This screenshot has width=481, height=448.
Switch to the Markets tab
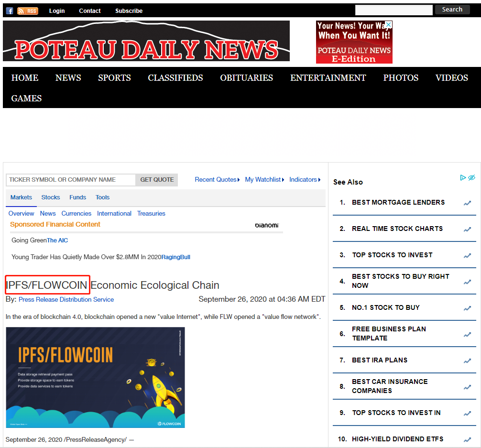tap(21, 197)
